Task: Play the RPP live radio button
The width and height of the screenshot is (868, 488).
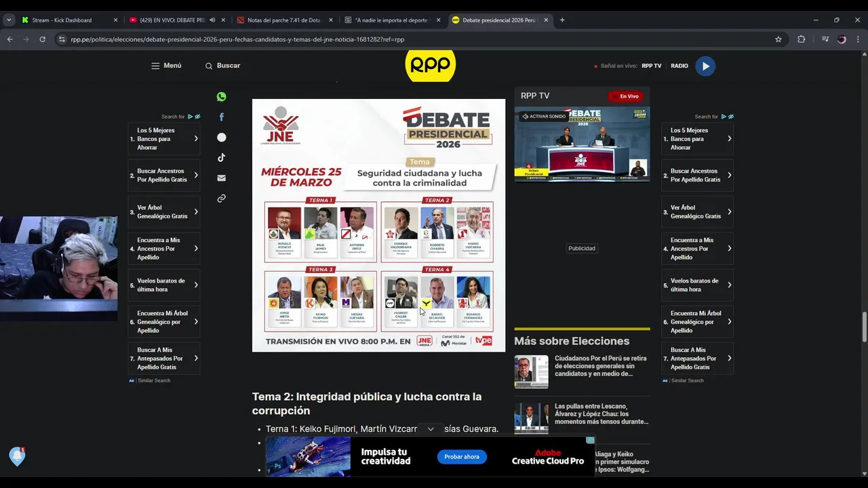Action: pos(705,66)
